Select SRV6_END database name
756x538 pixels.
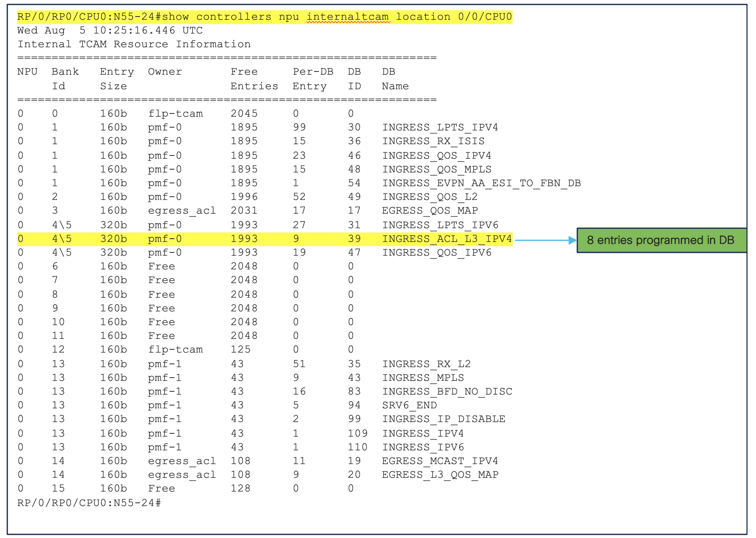pyautogui.click(x=409, y=406)
